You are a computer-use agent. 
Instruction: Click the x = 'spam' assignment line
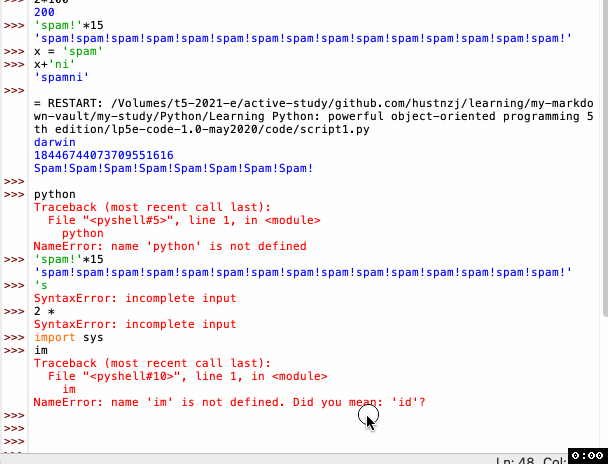[69, 51]
